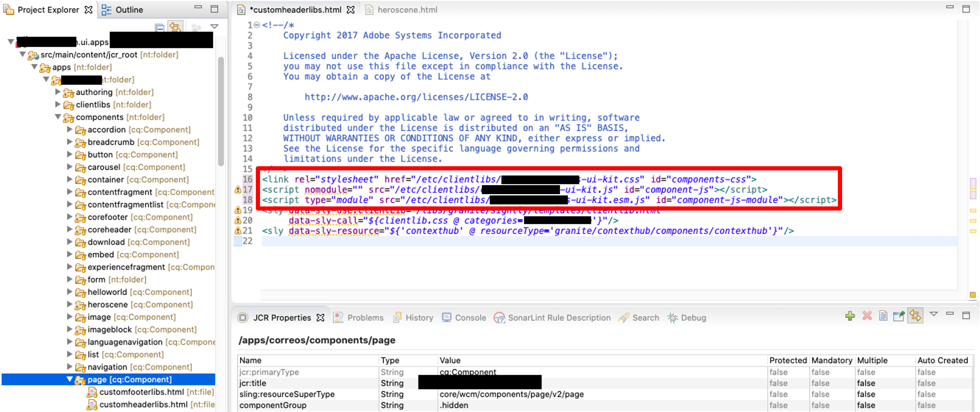Open the text view icon in JCR Properties toolbar

click(x=883, y=316)
